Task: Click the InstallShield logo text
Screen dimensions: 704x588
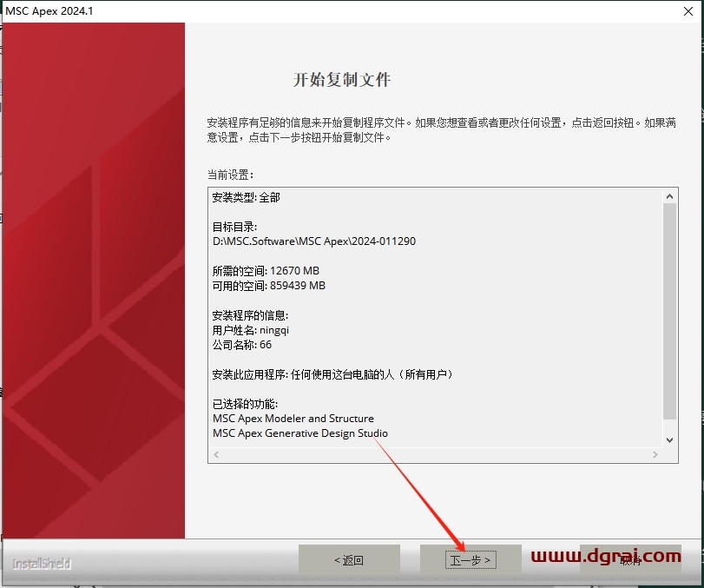Action: (42, 564)
